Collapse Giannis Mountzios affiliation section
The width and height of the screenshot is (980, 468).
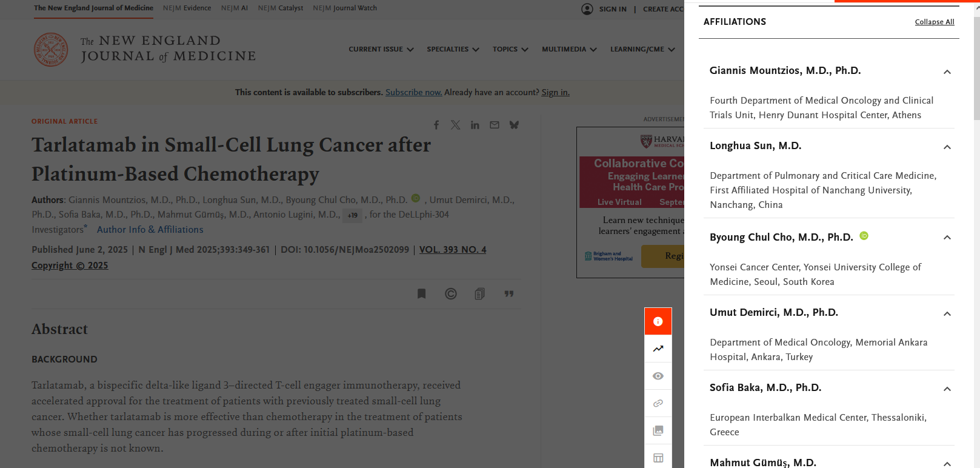click(x=947, y=72)
